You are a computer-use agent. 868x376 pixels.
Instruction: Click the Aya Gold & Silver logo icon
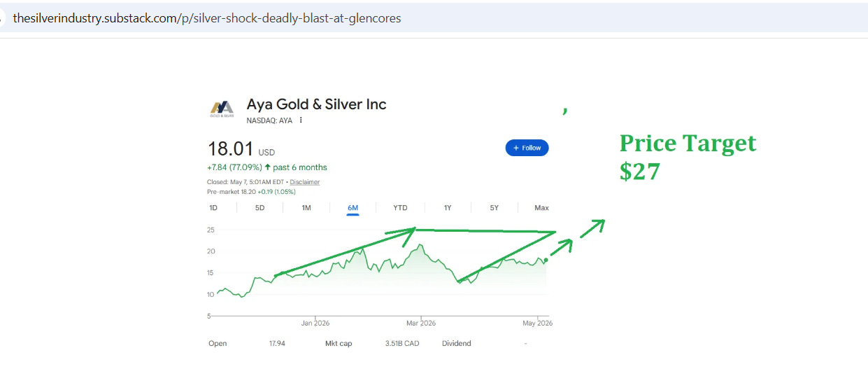[x=222, y=109]
